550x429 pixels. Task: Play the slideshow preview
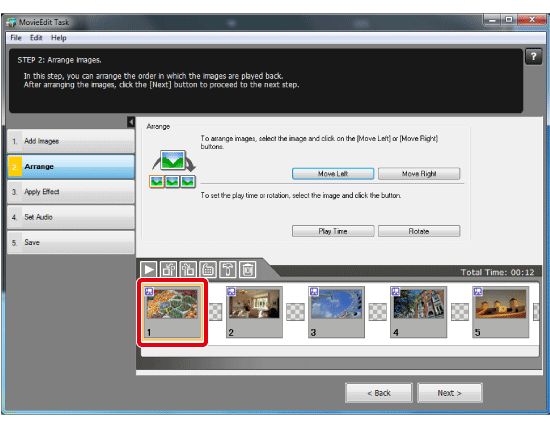tap(149, 269)
